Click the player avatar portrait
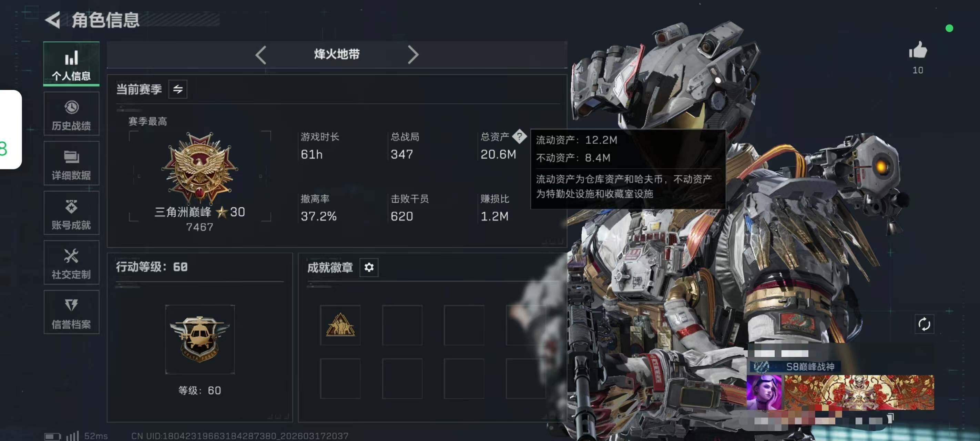 click(x=764, y=392)
